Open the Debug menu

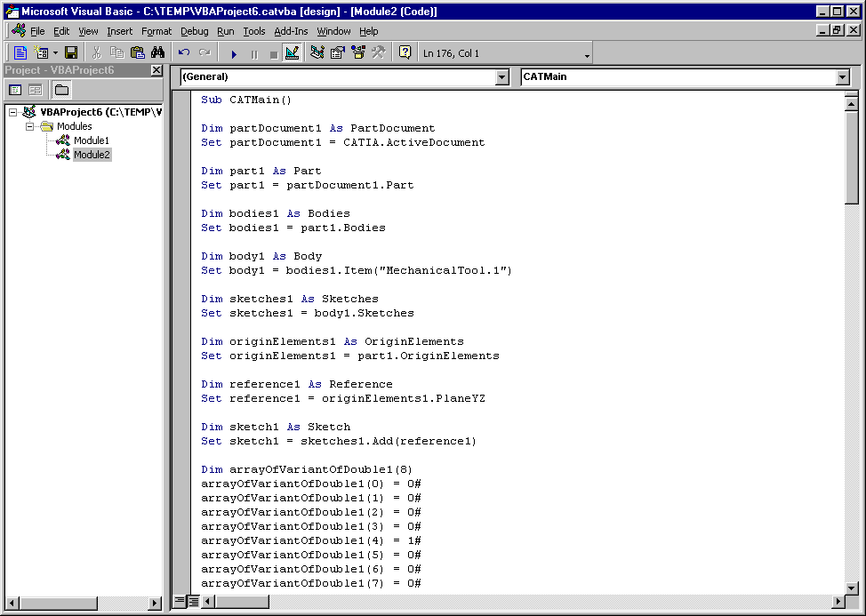[195, 31]
